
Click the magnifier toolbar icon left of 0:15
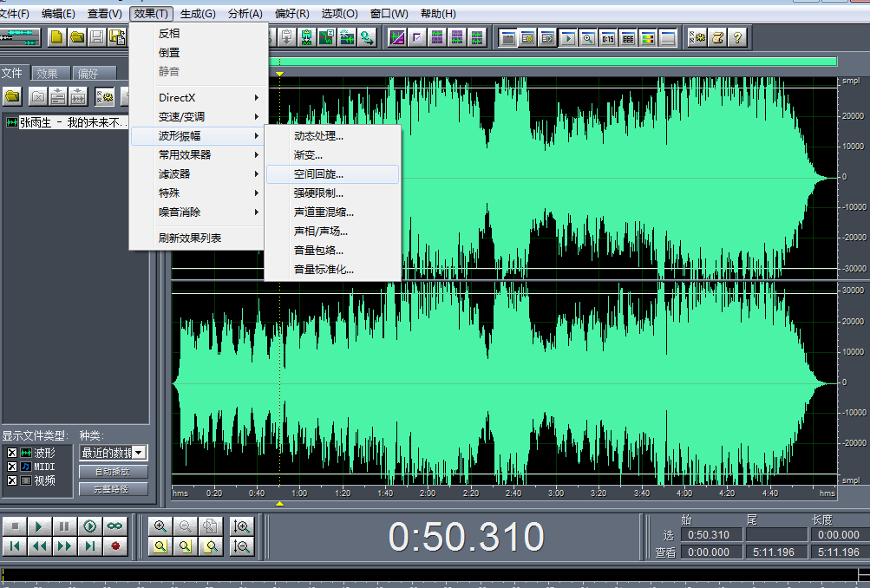pyautogui.click(x=587, y=37)
